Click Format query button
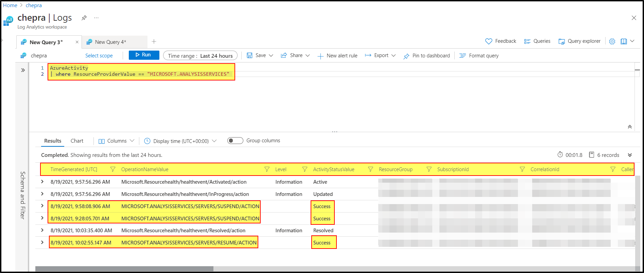Screen dimensions: 644x273 tap(479, 56)
